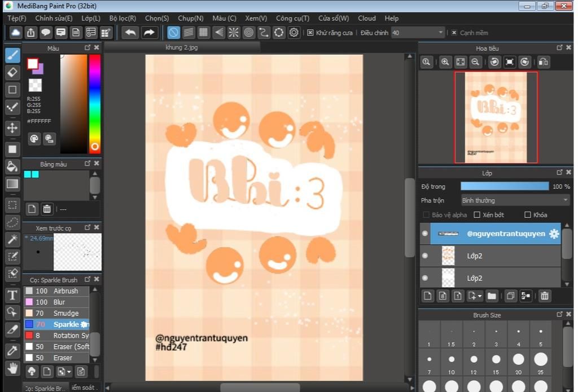Open add-layer dropdown arrow in Layer panel
578x392 pixels.
[480, 296]
